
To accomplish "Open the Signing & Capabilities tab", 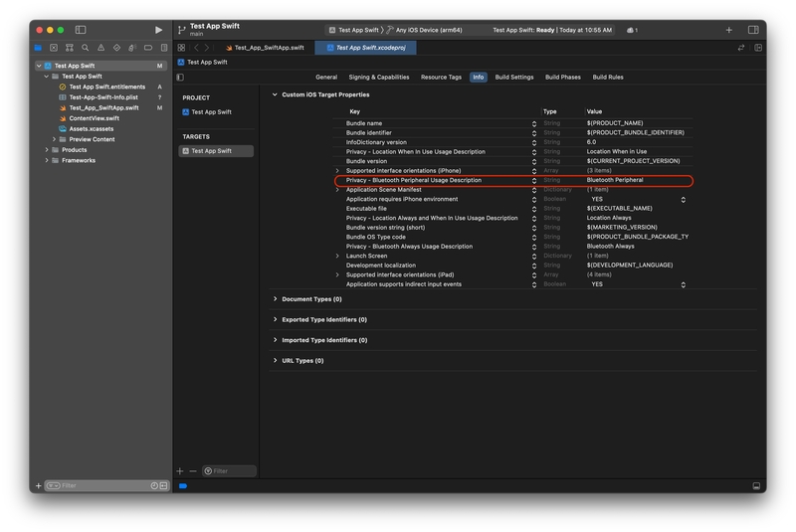I will coord(378,77).
